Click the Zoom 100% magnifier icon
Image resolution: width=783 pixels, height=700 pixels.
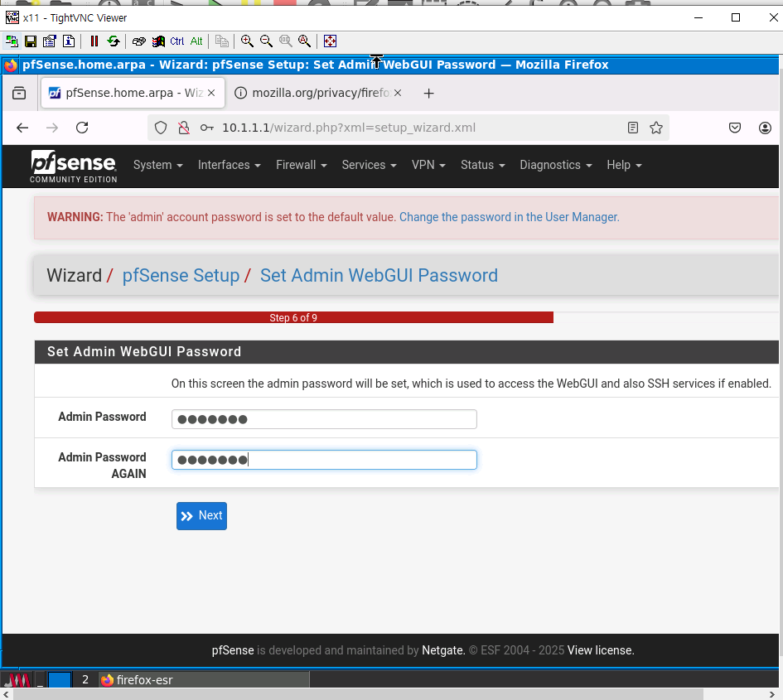(x=286, y=41)
